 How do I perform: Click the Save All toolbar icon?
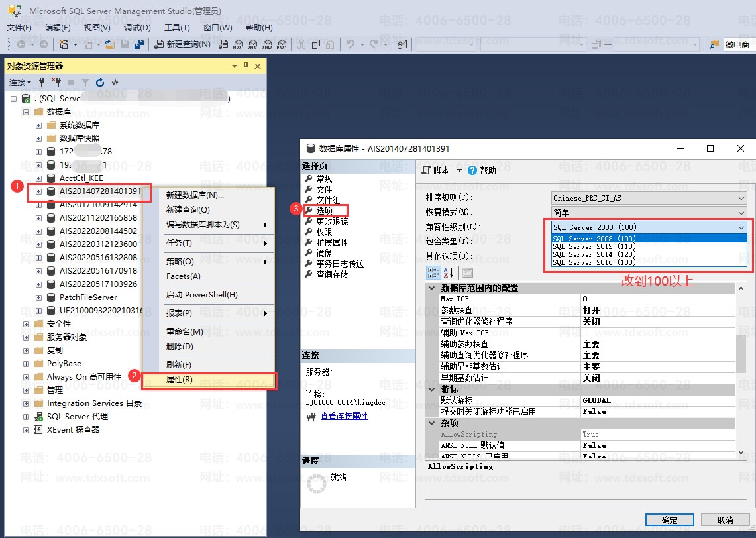139,44
